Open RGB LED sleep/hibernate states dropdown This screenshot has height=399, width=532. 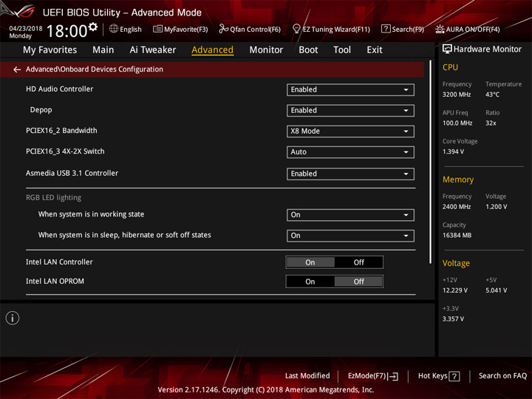pos(350,236)
